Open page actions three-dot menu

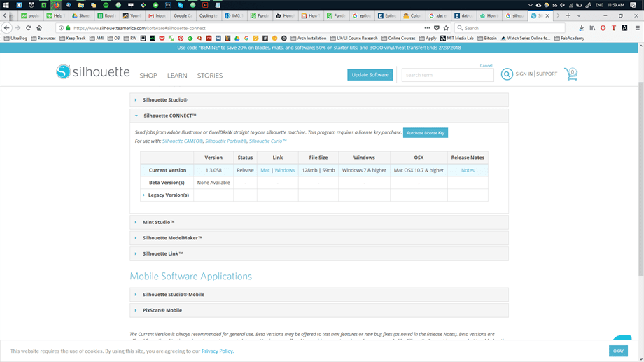pyautogui.click(x=427, y=28)
